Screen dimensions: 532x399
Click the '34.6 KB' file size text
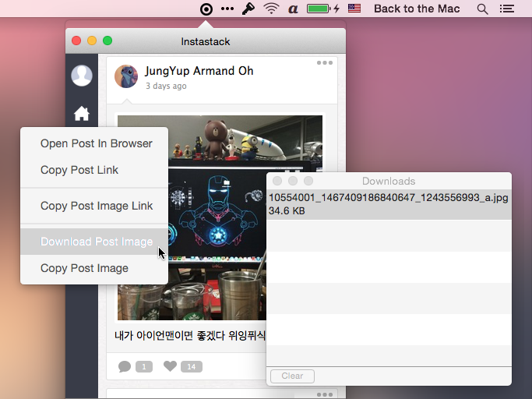[287, 211]
